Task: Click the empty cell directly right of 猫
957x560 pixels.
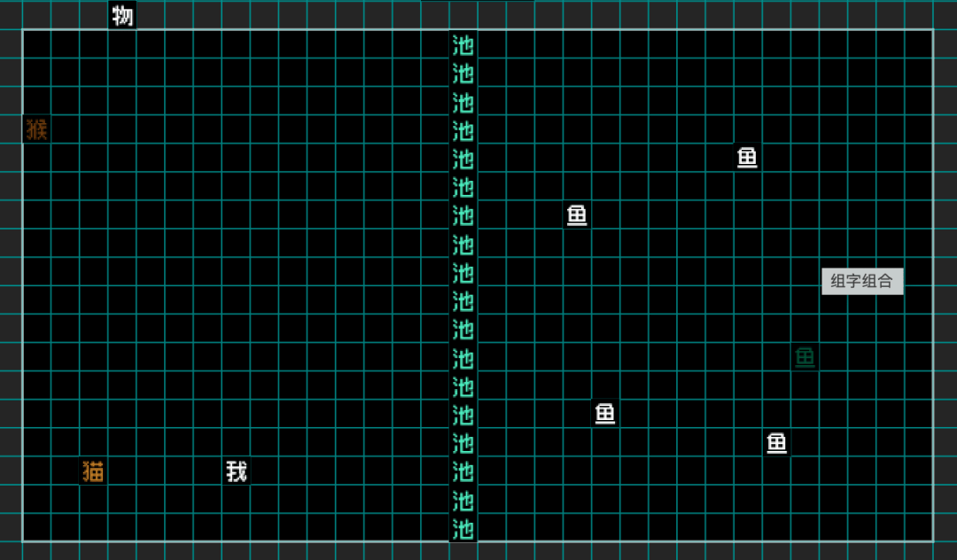Action: pyautogui.click(x=122, y=471)
